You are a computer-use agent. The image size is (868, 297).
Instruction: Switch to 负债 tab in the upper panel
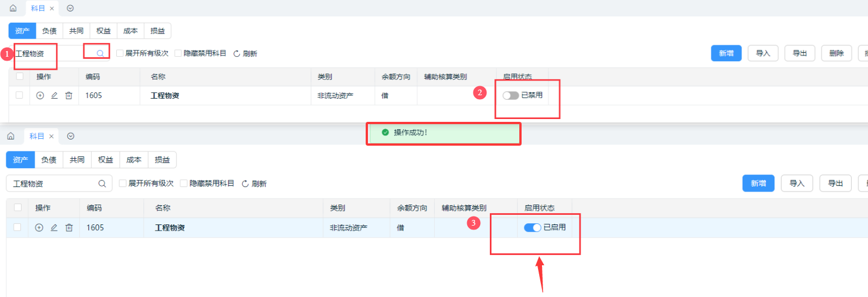(x=49, y=31)
